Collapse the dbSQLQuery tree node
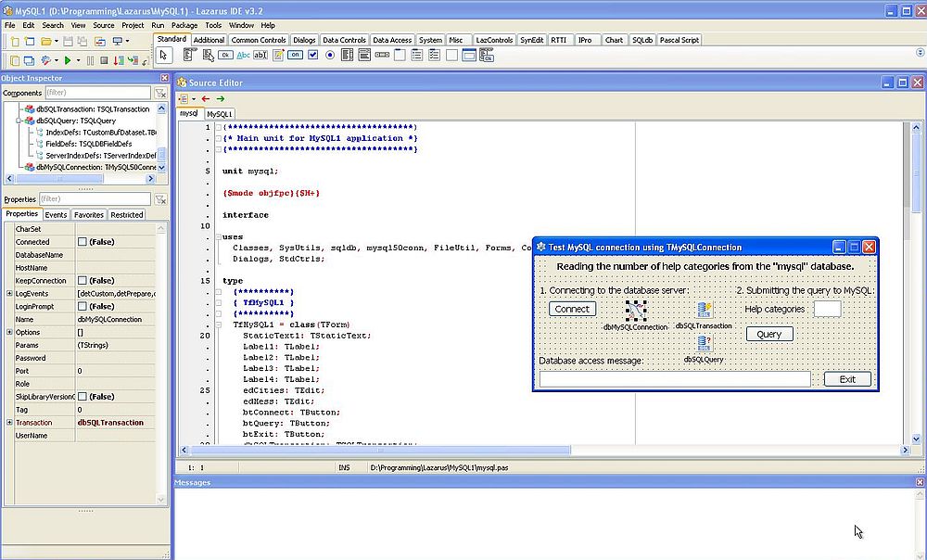The width and height of the screenshot is (927, 560). coord(19,121)
